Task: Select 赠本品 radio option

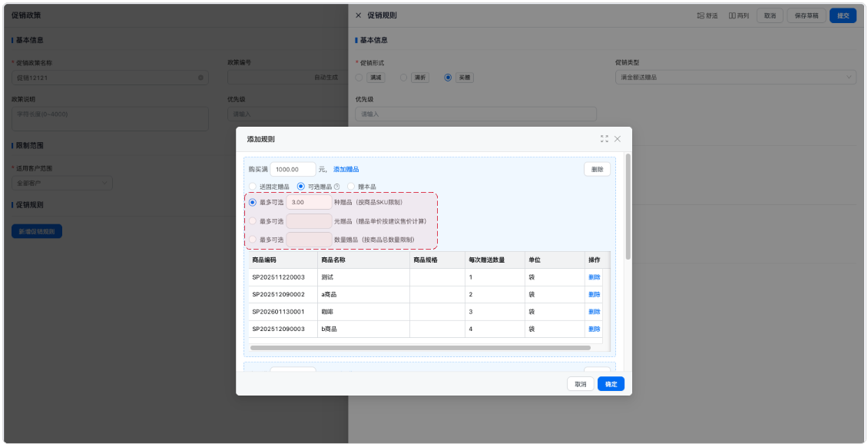Action: pyautogui.click(x=351, y=187)
